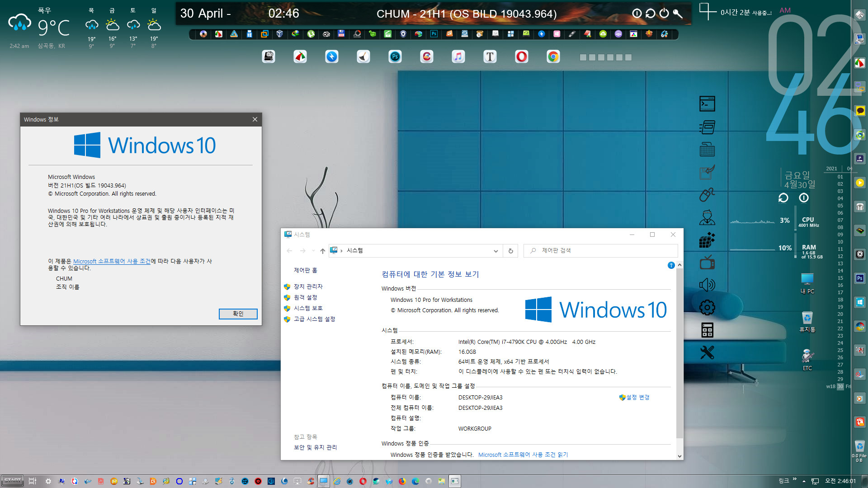Open the small Ps icon in the top launcher bar

point(434,34)
